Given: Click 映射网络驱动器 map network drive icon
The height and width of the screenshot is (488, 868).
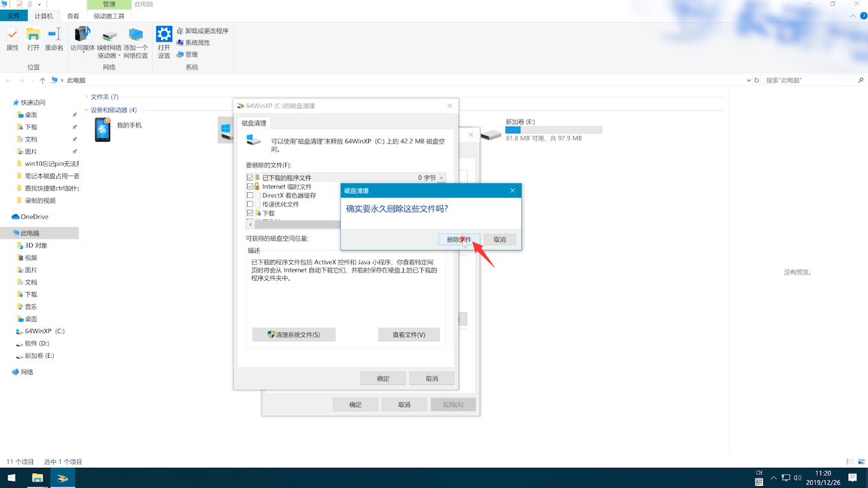Looking at the screenshot, I should pos(109,43).
